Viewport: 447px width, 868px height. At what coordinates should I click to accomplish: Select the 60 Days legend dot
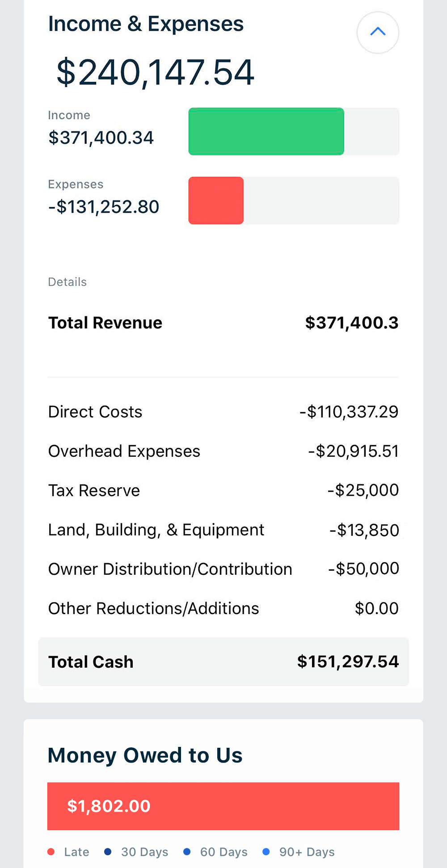coord(187,852)
